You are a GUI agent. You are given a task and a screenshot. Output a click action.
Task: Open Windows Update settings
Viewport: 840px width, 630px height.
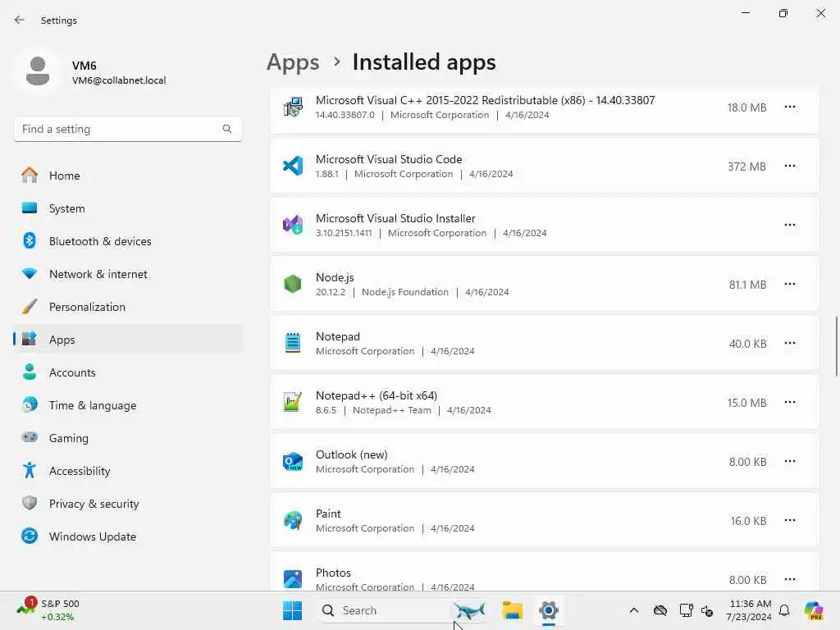coord(127,536)
